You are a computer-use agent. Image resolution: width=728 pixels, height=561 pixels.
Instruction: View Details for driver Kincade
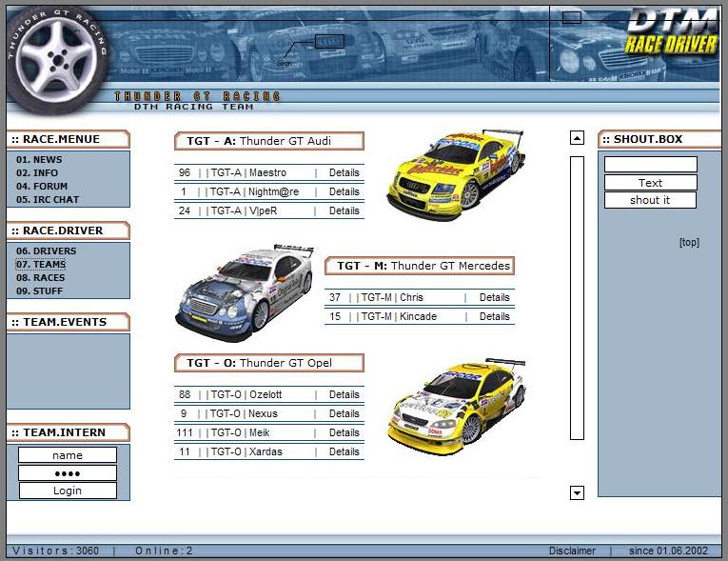point(494,316)
